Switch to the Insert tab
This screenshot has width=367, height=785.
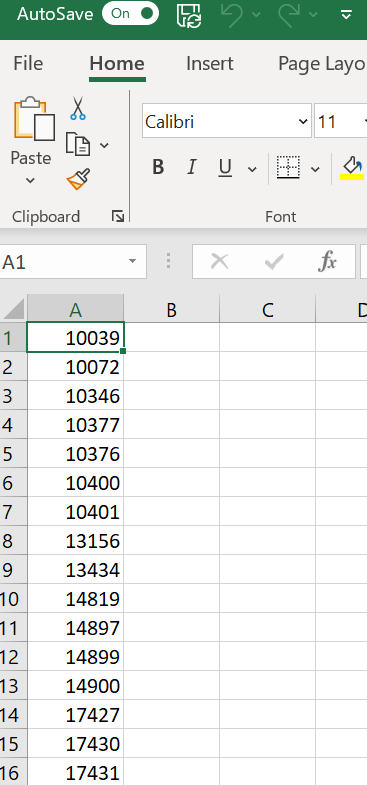210,64
